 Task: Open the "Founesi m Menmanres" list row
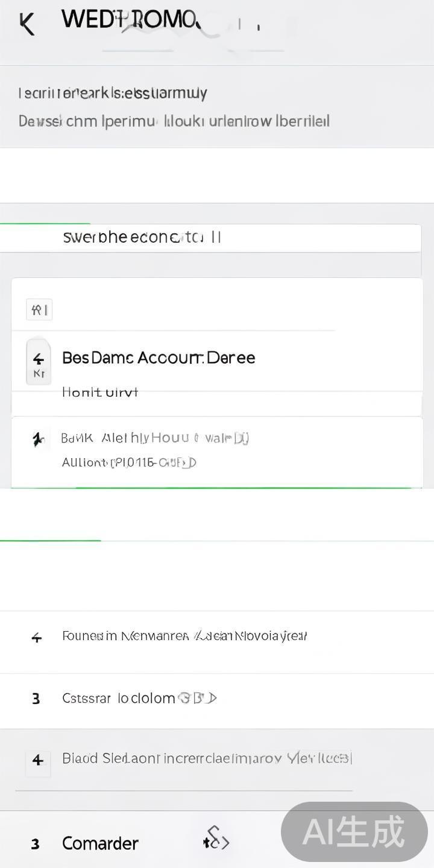coord(184,636)
